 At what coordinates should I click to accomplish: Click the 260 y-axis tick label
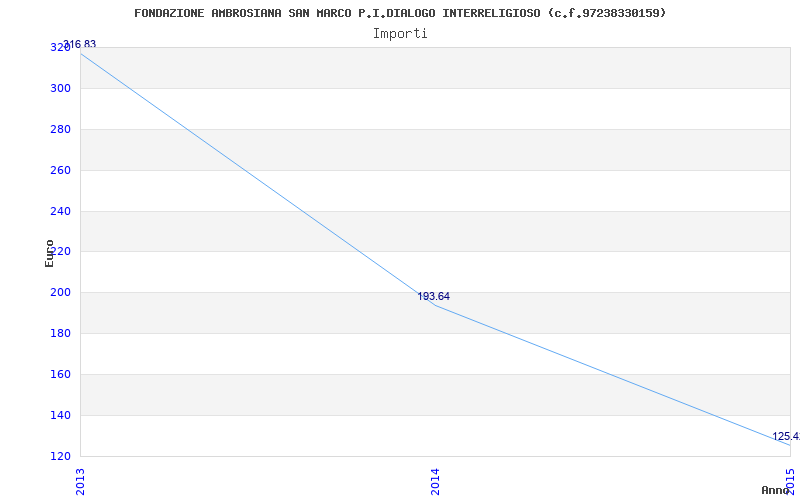60,170
